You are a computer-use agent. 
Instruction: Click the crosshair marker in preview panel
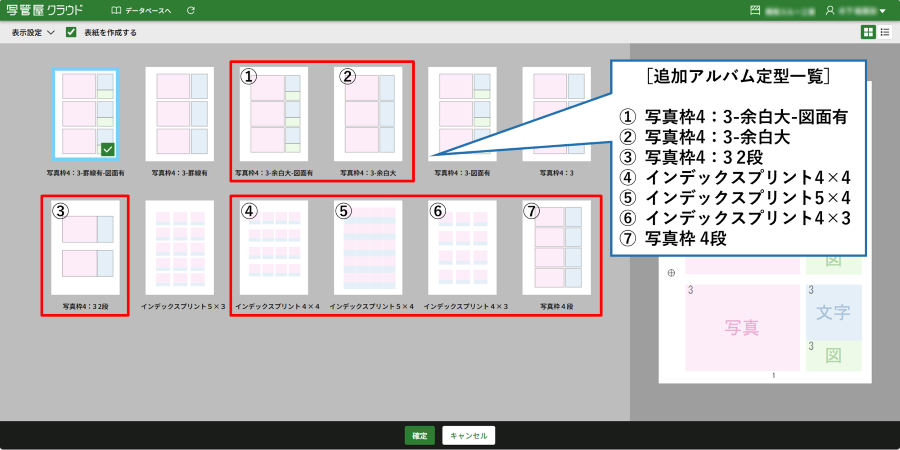(671, 273)
